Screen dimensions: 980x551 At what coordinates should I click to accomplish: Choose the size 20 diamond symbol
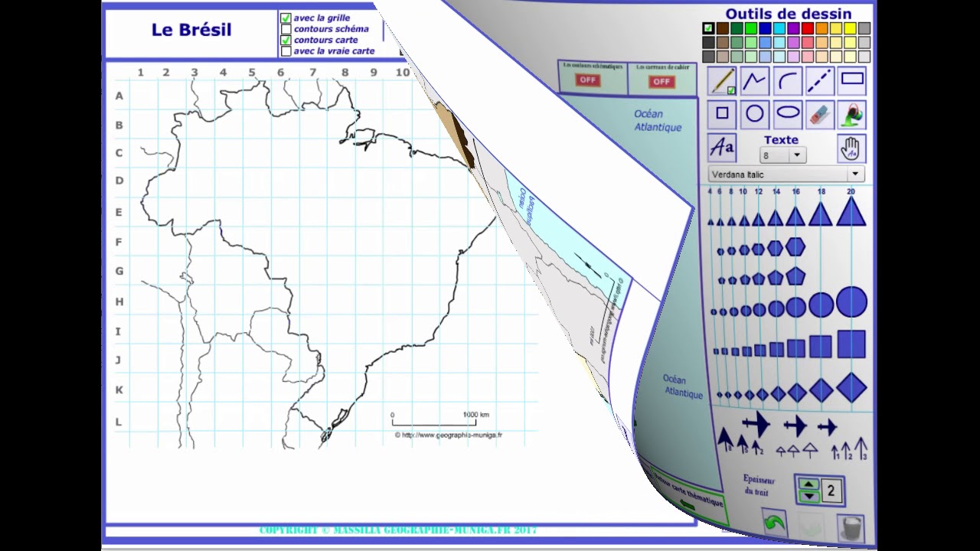(x=851, y=388)
